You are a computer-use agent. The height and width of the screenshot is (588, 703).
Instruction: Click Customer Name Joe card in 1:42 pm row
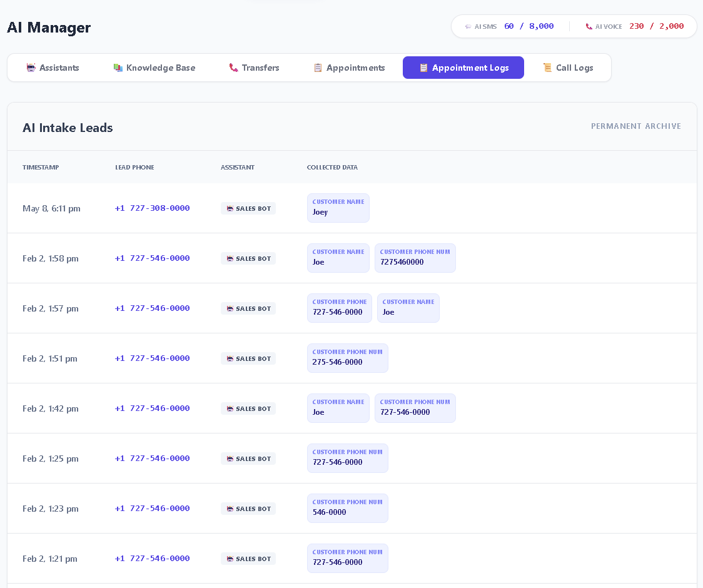[338, 408]
